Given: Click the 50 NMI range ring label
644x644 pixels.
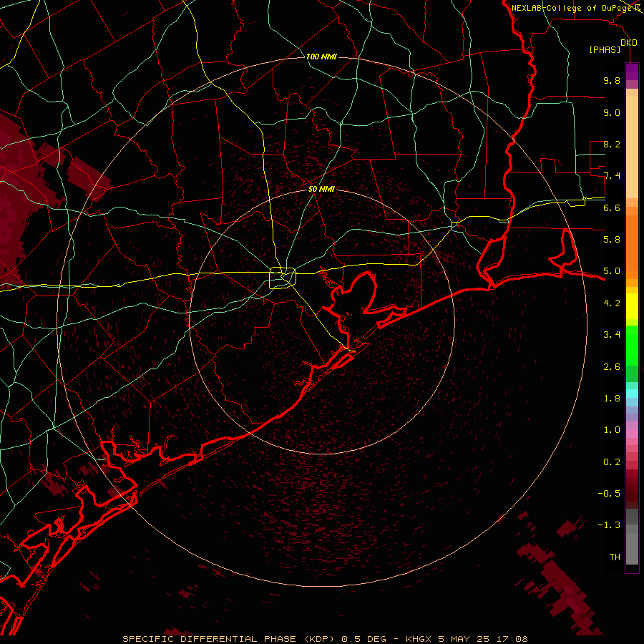Looking at the screenshot, I should click(321, 190).
